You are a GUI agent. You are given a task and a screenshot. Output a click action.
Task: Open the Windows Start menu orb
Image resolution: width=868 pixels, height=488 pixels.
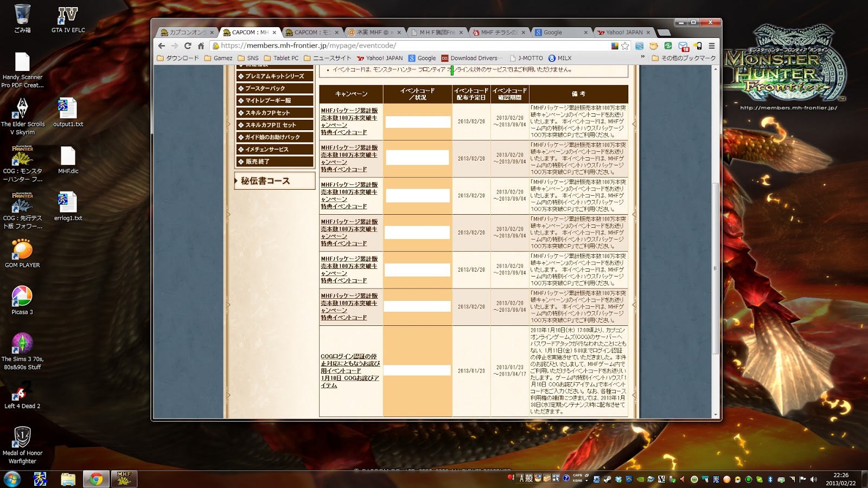coord(12,479)
